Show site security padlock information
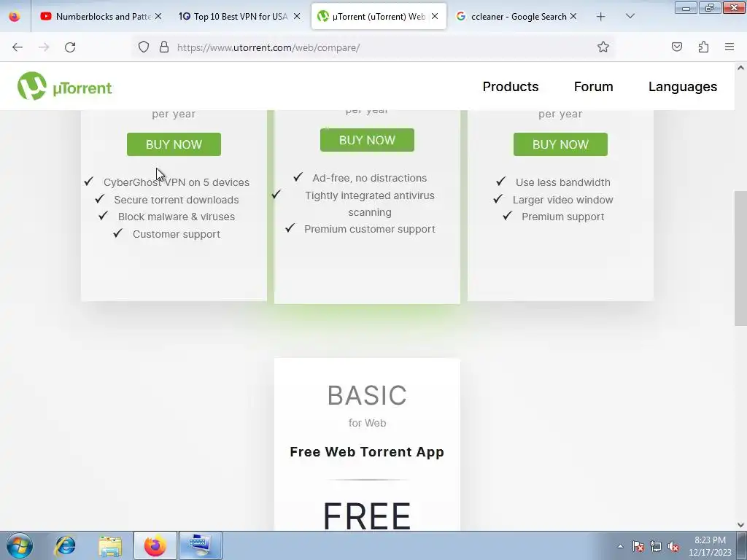 coord(164,47)
